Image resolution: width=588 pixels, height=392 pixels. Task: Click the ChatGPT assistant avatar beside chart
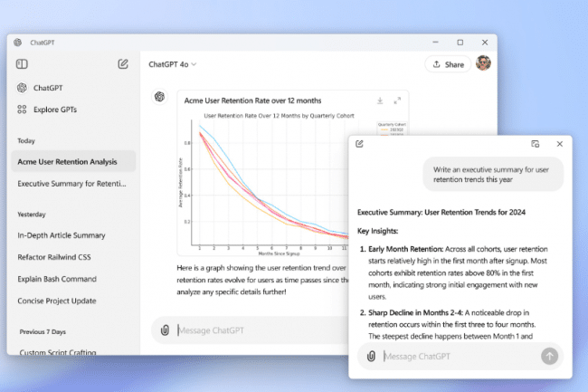pos(159,97)
